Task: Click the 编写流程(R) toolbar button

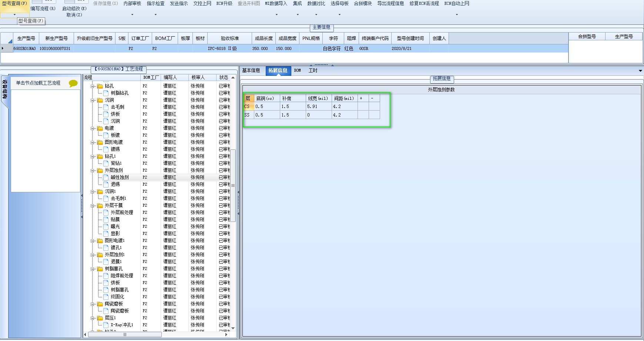Action: tap(43, 9)
